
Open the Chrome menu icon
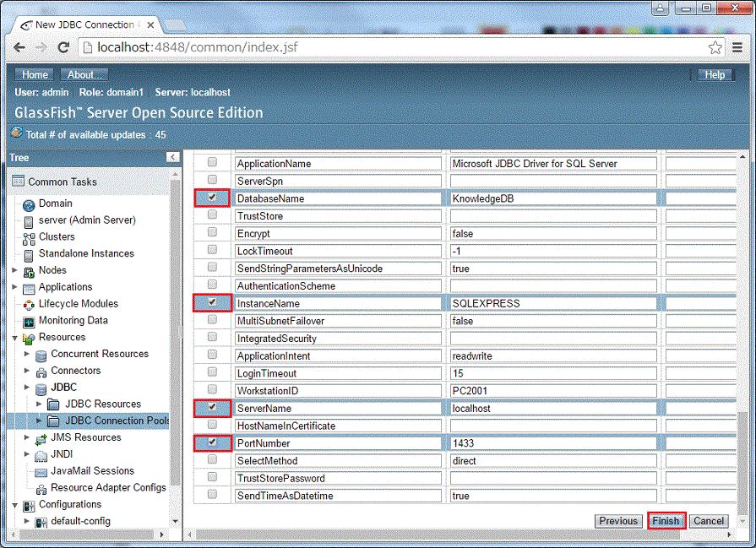(737, 47)
